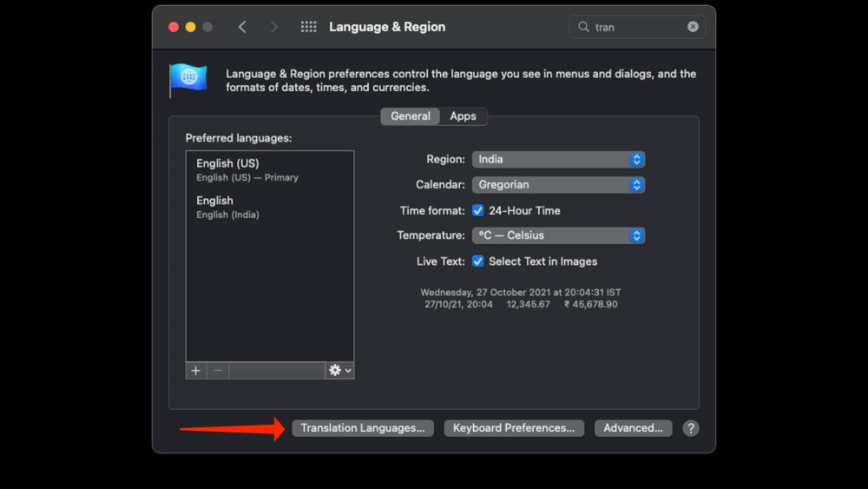868x489 pixels.
Task: Open the Region dropdown showing India
Action: point(558,160)
